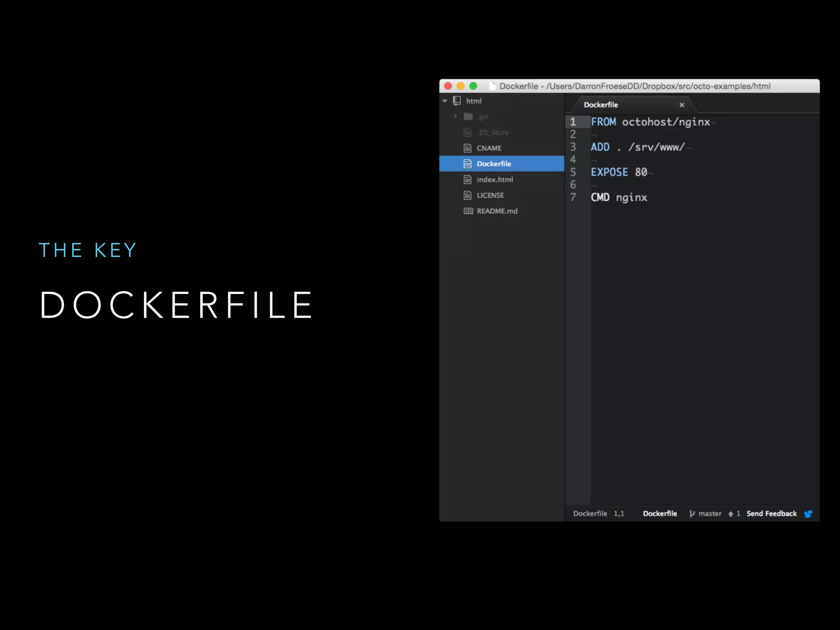The height and width of the screenshot is (630, 840).
Task: Click /srv/www/ path on line 3
Action: (657, 147)
